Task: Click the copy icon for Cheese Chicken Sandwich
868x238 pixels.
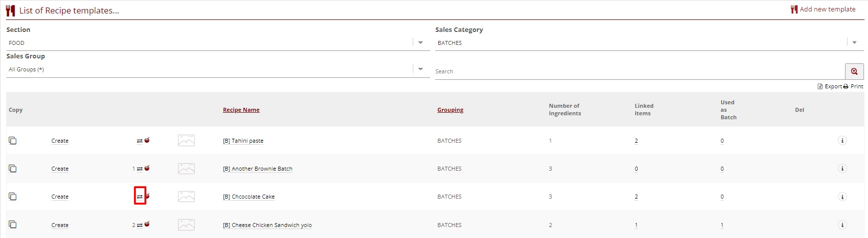Action: click(12, 225)
